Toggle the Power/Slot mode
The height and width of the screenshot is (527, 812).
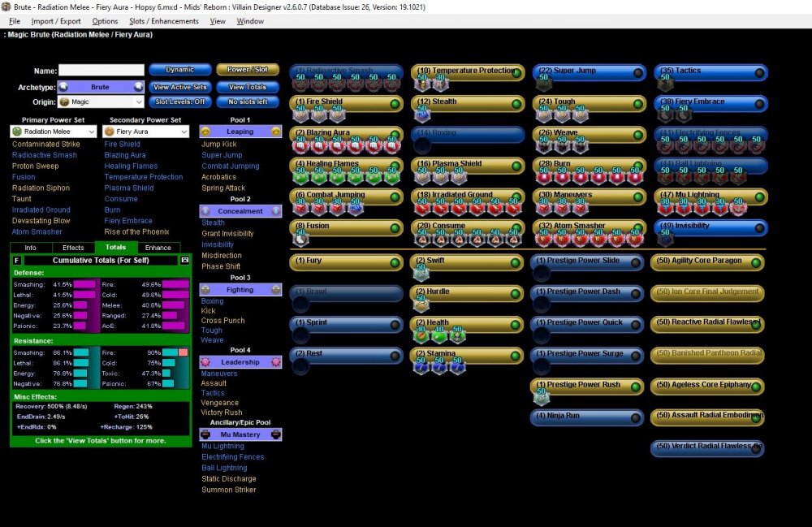(x=247, y=70)
